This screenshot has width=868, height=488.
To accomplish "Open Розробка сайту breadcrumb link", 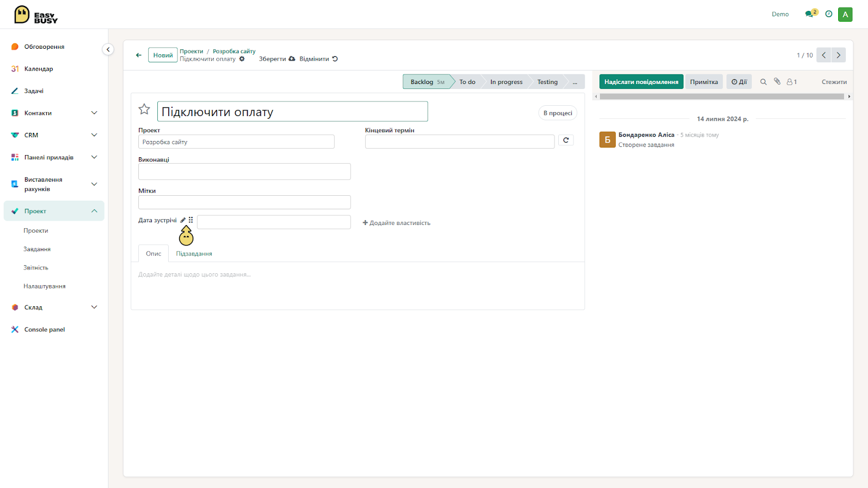I will [234, 52].
